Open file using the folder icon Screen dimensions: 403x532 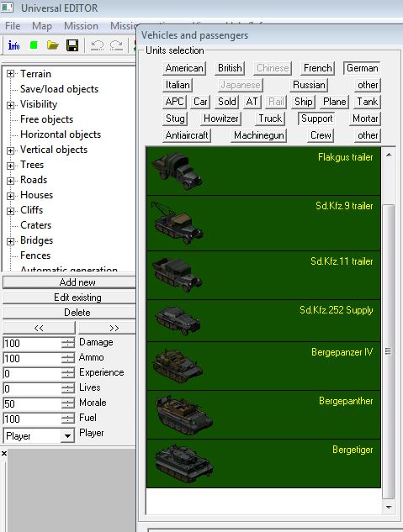(53, 45)
